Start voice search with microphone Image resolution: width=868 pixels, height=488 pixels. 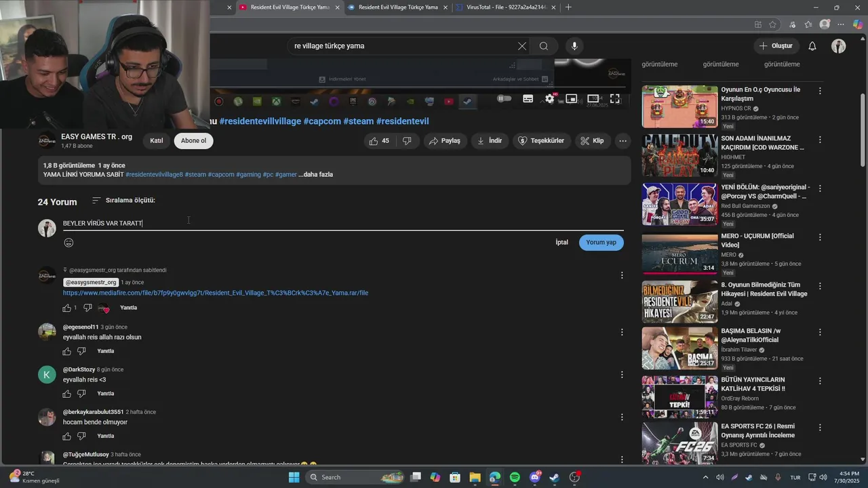pyautogui.click(x=574, y=46)
